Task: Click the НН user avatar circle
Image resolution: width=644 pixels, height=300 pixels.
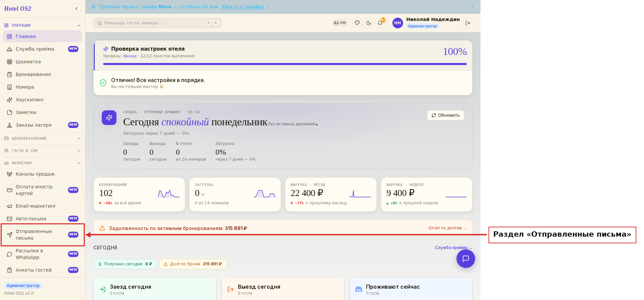Action: [397, 23]
